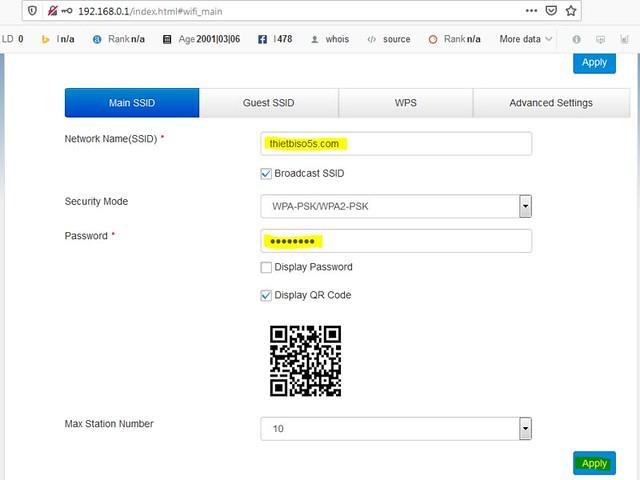640x480 pixels.
Task: Click the whois person icon
Action: coord(315,39)
